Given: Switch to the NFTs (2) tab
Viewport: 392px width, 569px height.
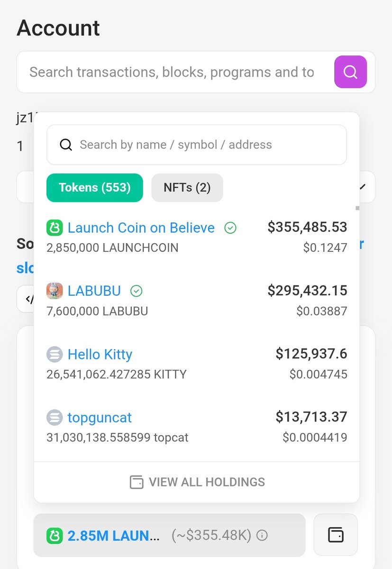Looking at the screenshot, I should 187,187.
